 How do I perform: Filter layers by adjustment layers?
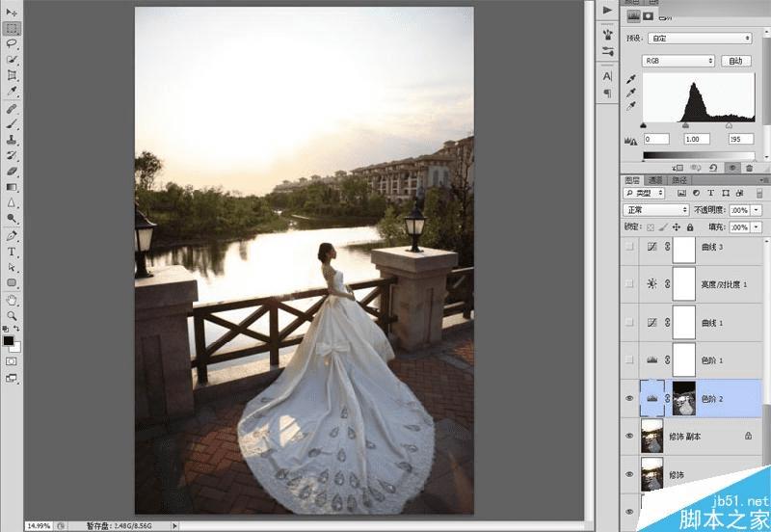696,193
